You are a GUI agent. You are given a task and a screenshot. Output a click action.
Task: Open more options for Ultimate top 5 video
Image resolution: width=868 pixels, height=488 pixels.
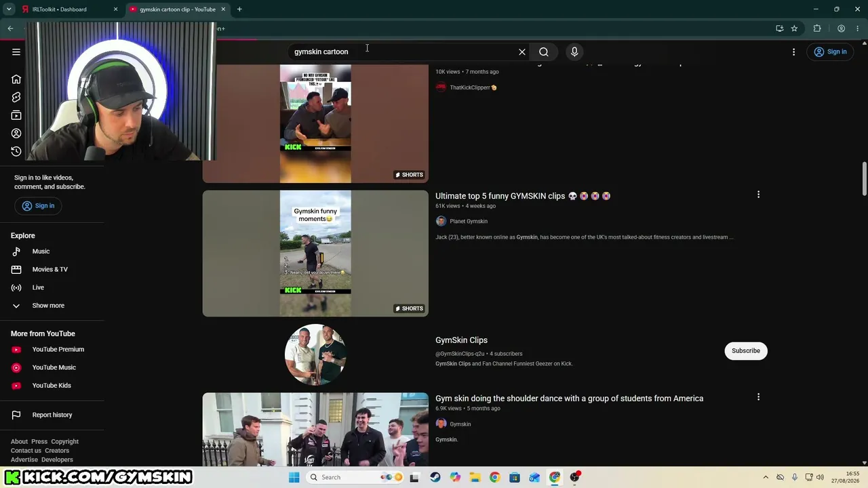(758, 195)
